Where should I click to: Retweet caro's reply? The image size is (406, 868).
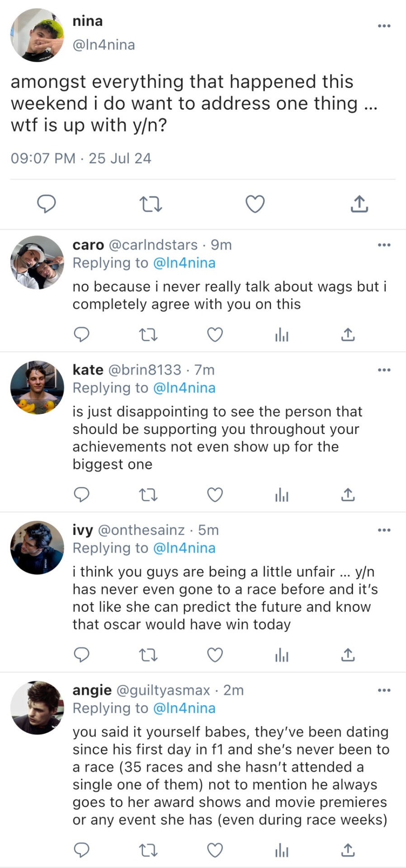click(x=148, y=335)
